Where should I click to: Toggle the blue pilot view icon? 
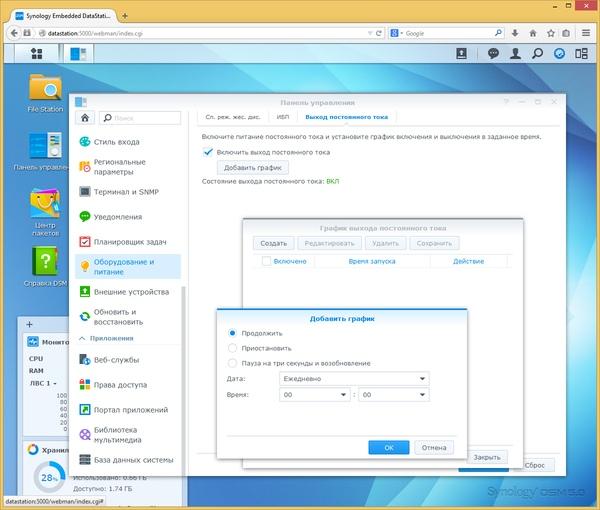coord(559,54)
